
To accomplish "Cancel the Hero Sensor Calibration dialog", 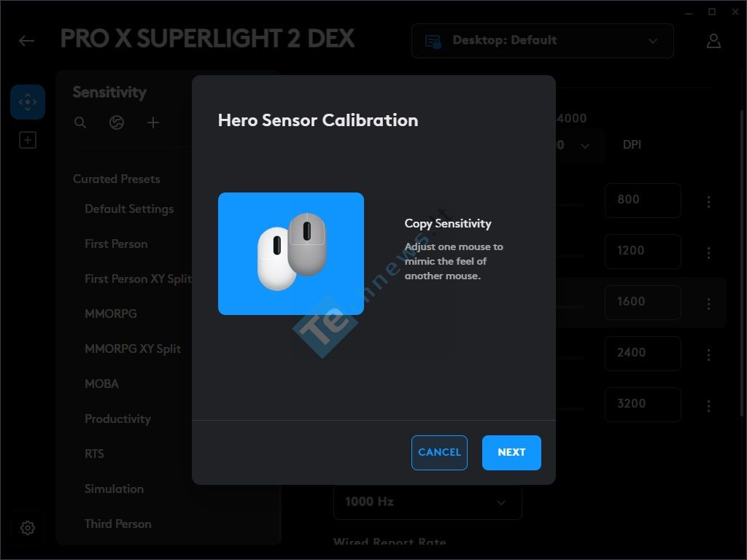I will (439, 452).
